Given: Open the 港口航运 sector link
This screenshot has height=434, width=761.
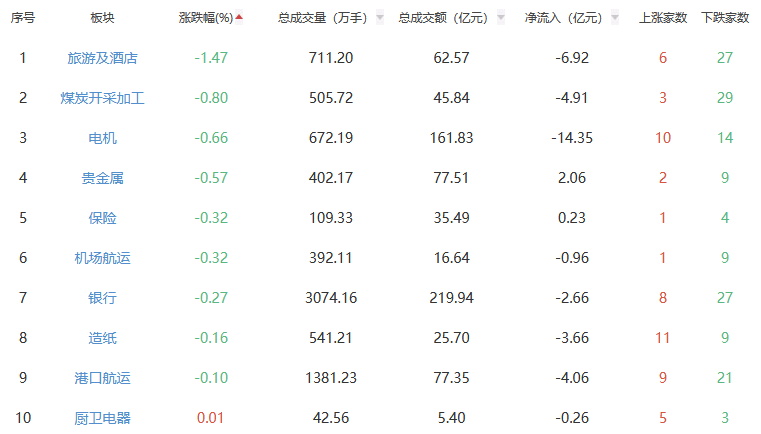Looking at the screenshot, I should click(x=102, y=378).
